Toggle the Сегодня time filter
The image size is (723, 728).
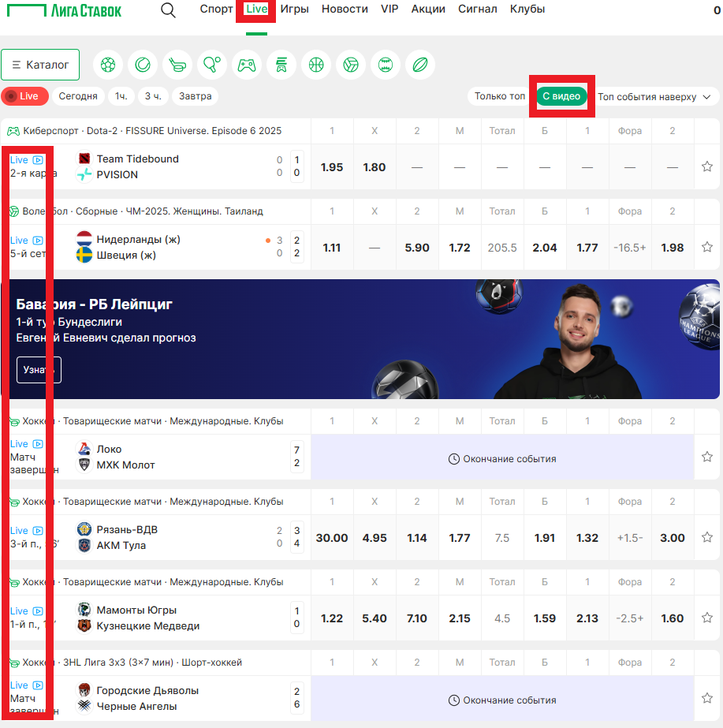point(78,96)
